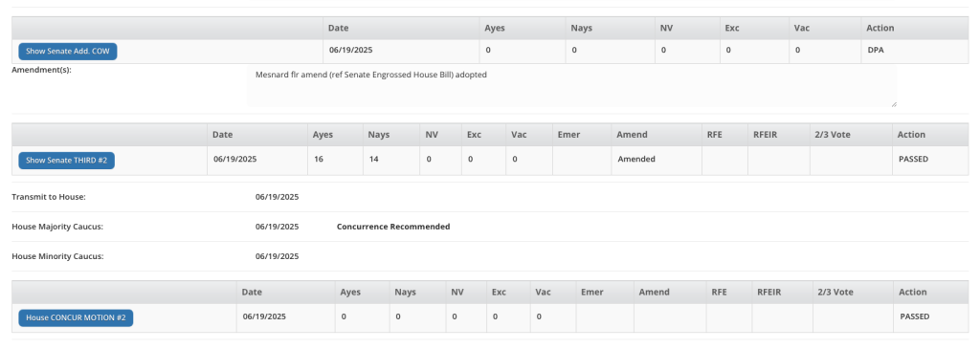The image size is (980, 349).
Task: Click inside the Amendment(s) text area
Action: [x=572, y=87]
